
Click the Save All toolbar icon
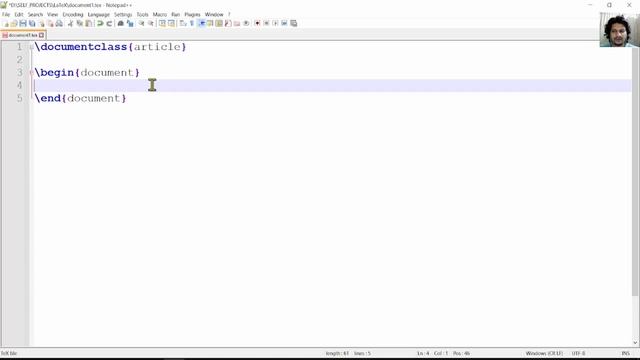[32, 23]
